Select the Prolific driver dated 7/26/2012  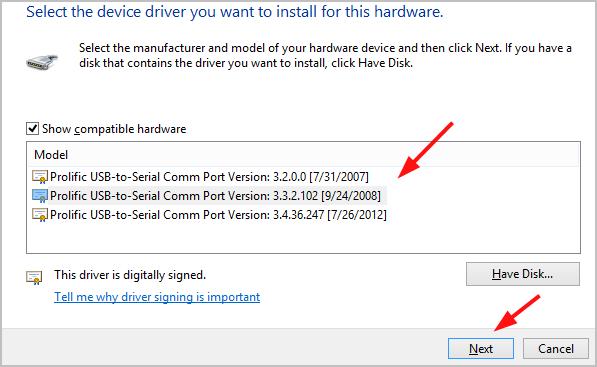218,215
